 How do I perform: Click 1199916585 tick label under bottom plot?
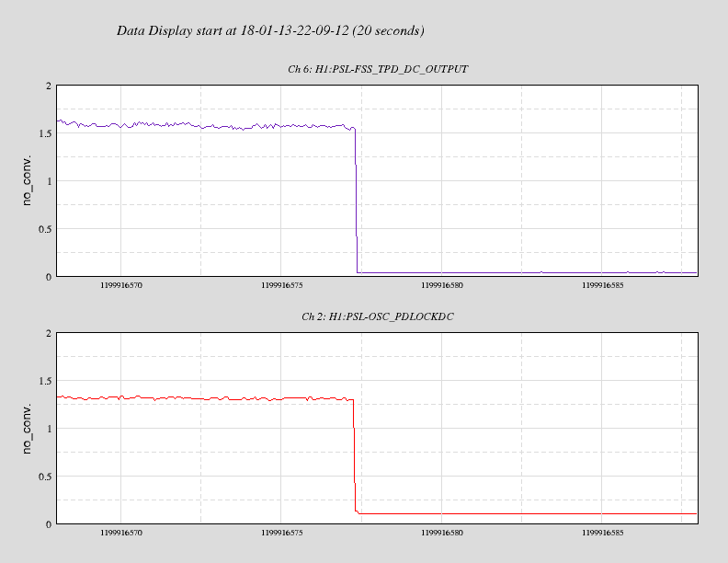coord(601,533)
